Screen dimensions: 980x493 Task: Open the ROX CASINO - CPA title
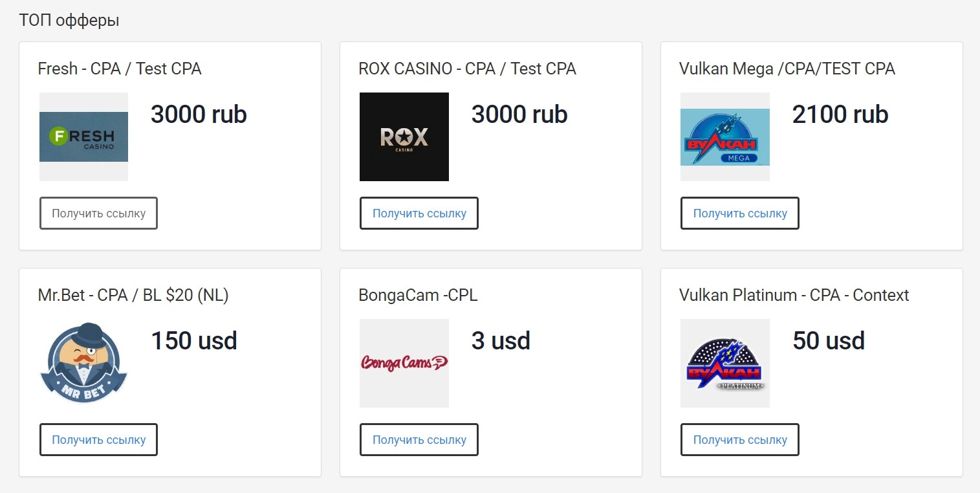coord(467,69)
